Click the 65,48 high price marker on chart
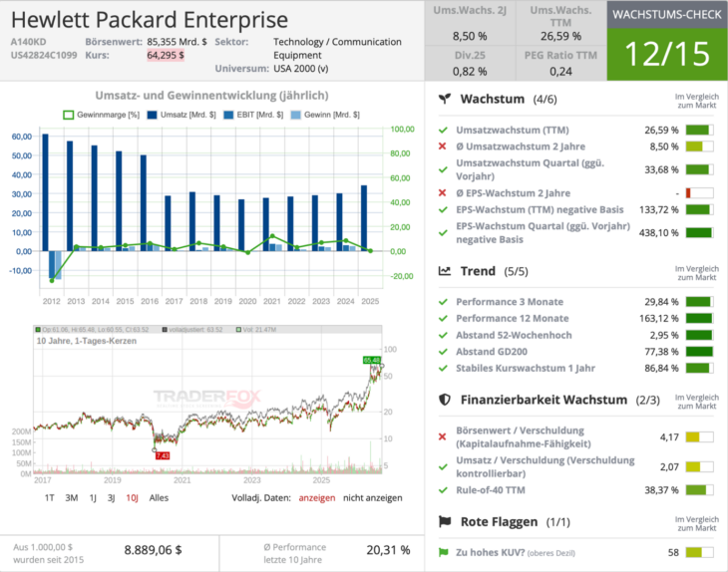The image size is (728, 572). click(372, 360)
